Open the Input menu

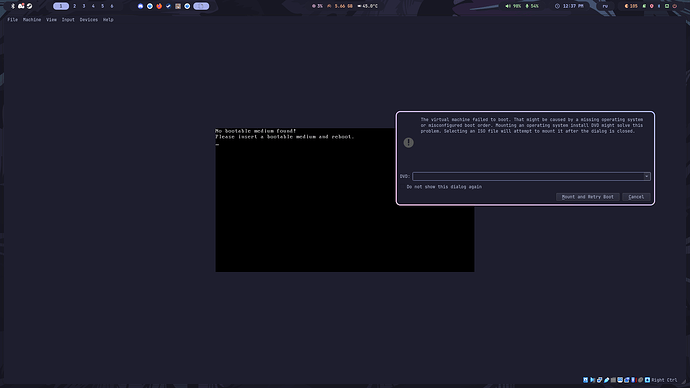point(68,20)
